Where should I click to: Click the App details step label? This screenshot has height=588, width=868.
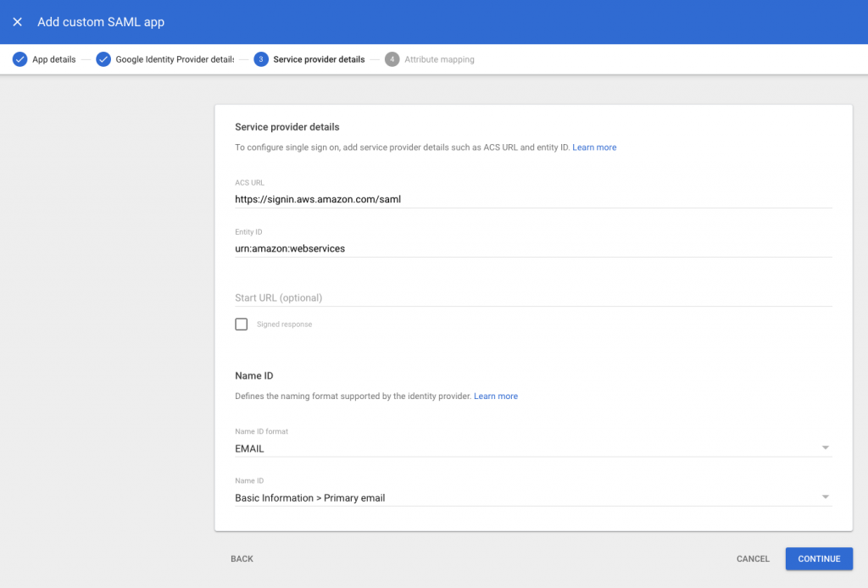(53, 59)
